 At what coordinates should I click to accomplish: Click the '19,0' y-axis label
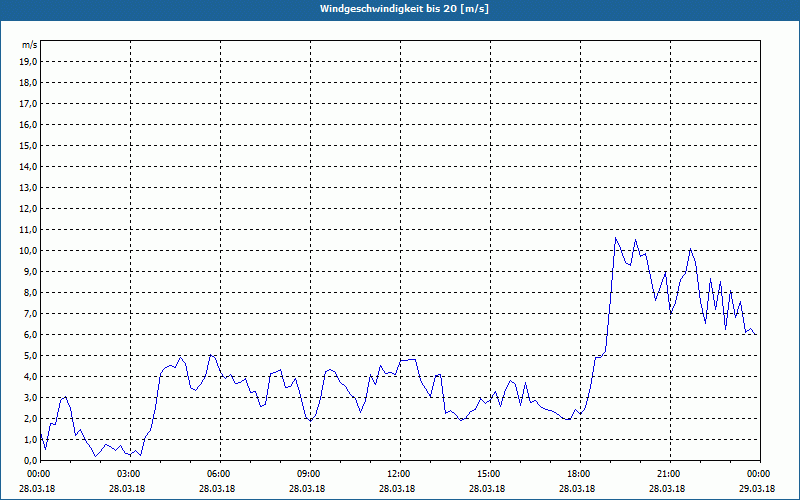[x=30, y=62]
